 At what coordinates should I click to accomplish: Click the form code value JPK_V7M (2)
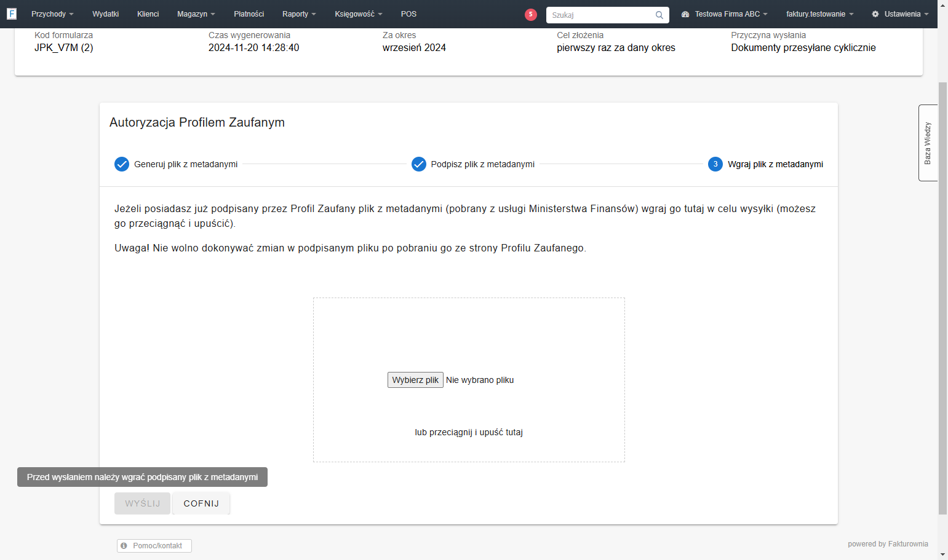(64, 48)
